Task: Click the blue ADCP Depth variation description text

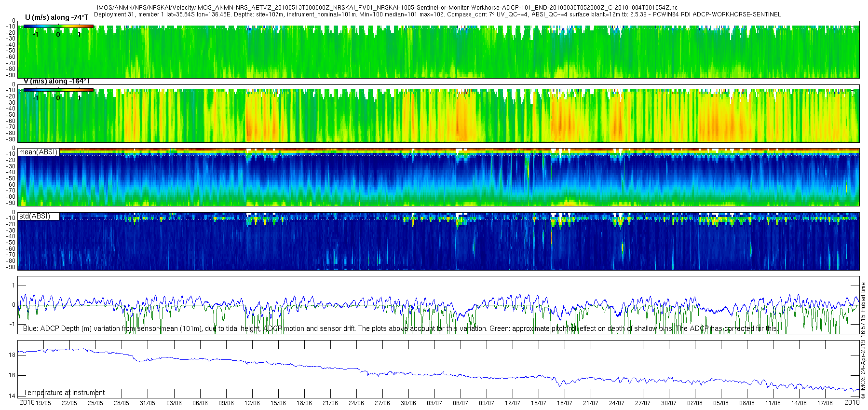Action: pos(400,328)
